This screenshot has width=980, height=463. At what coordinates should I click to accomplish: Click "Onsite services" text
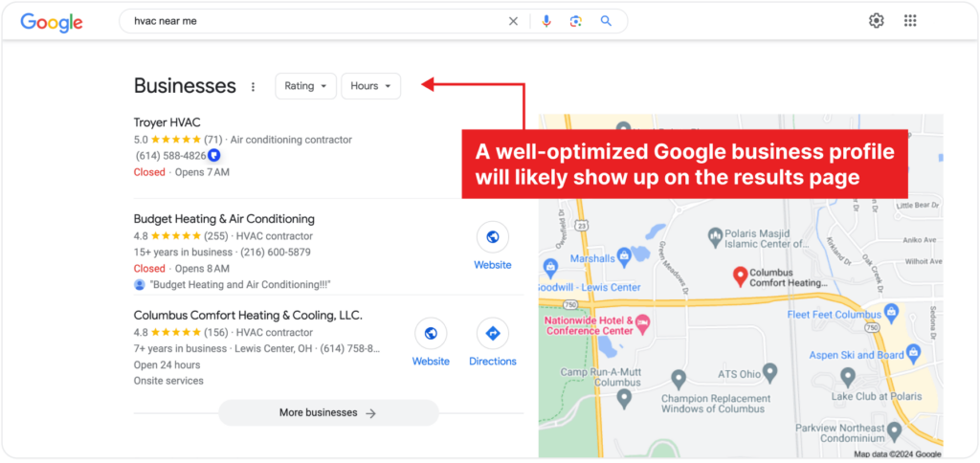click(x=168, y=381)
